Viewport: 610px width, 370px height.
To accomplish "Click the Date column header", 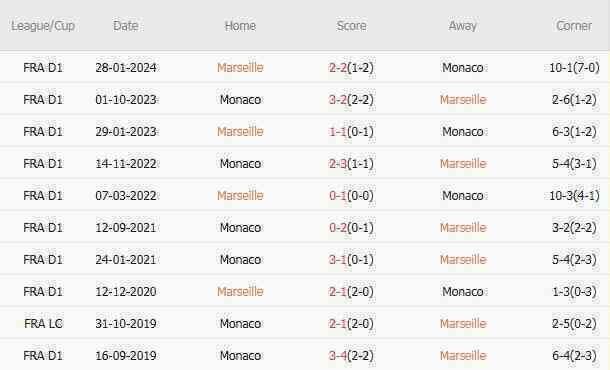I will [126, 26].
